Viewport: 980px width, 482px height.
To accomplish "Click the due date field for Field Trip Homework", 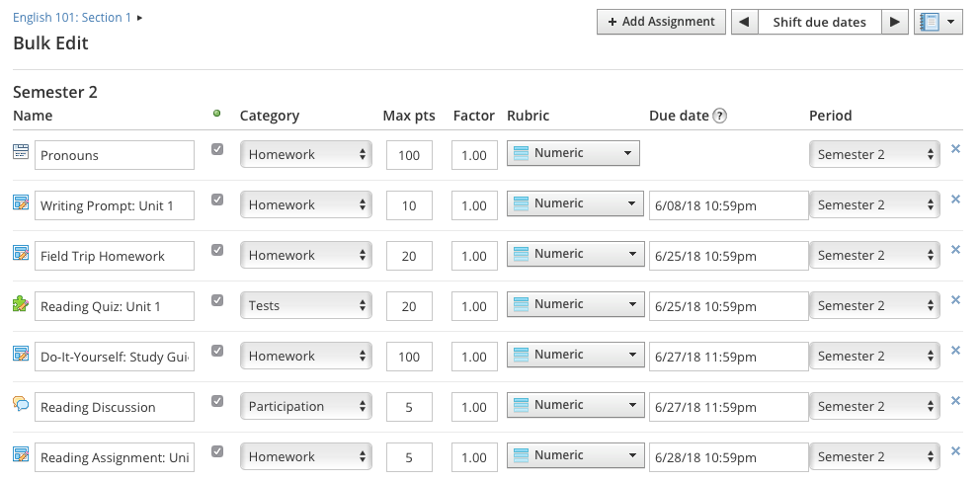I will 728,256.
